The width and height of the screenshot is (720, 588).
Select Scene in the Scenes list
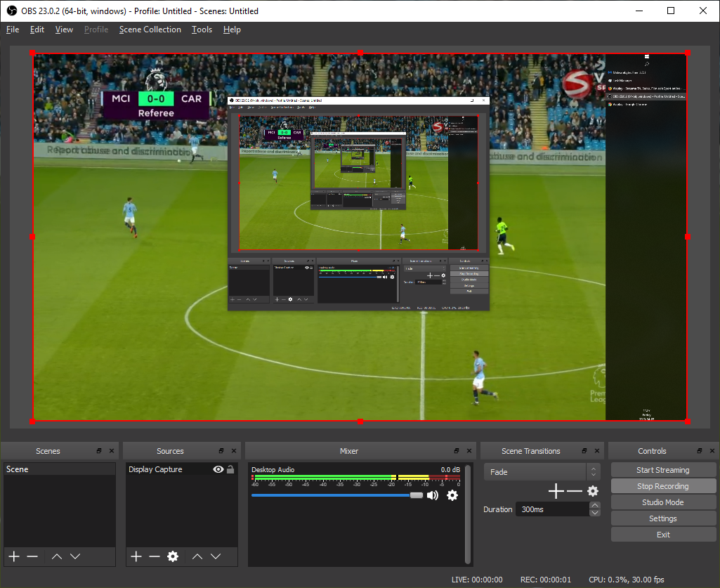59,469
